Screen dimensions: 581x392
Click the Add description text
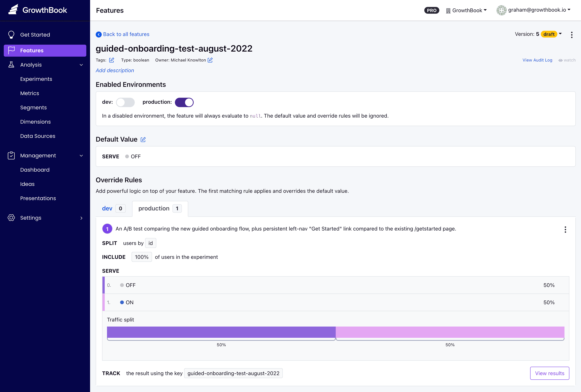[115, 71]
